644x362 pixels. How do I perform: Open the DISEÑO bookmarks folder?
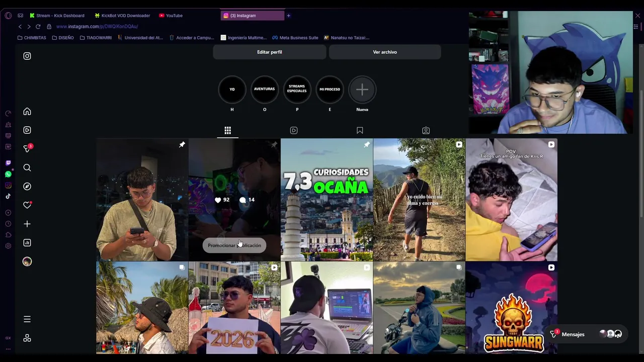point(63,38)
